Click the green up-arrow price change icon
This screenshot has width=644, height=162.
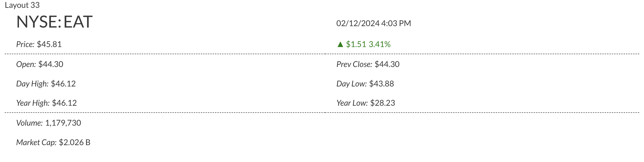click(x=340, y=44)
